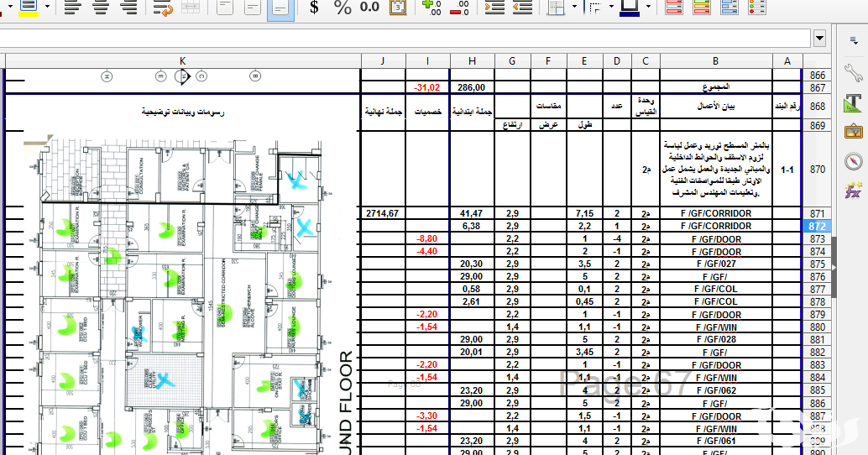Open the sidebar Properties wrench icon
This screenshot has height=455, width=868.
pyautogui.click(x=854, y=75)
